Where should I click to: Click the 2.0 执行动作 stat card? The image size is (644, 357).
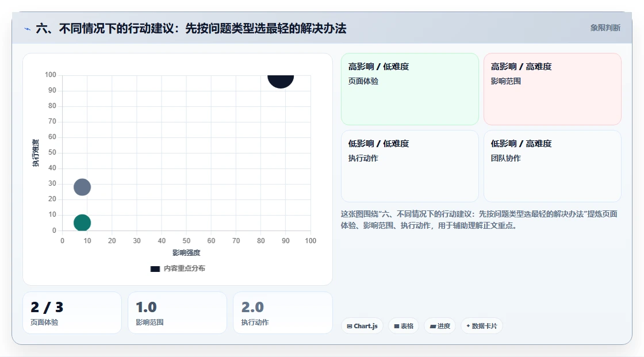pos(282,313)
